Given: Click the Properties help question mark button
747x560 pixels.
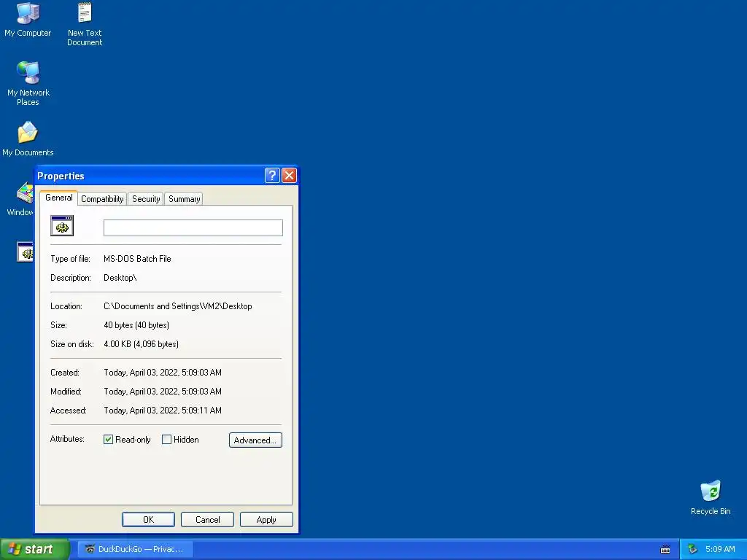Looking at the screenshot, I should 271,175.
